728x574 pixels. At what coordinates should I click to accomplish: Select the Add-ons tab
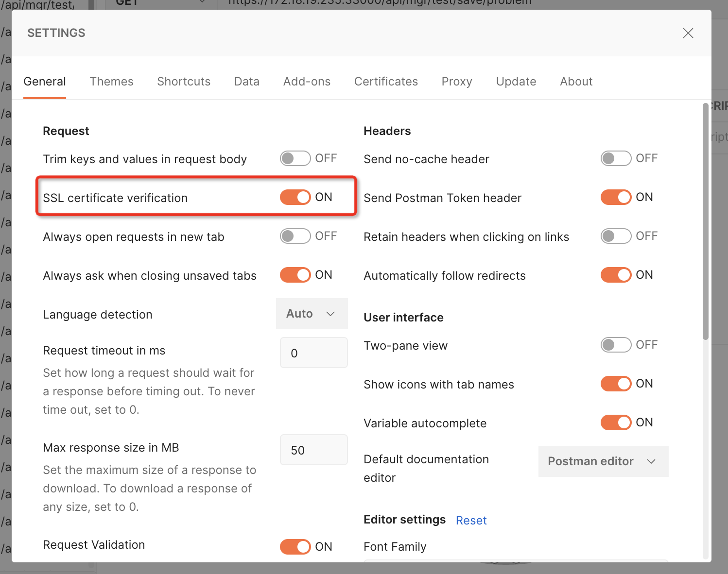click(x=307, y=82)
